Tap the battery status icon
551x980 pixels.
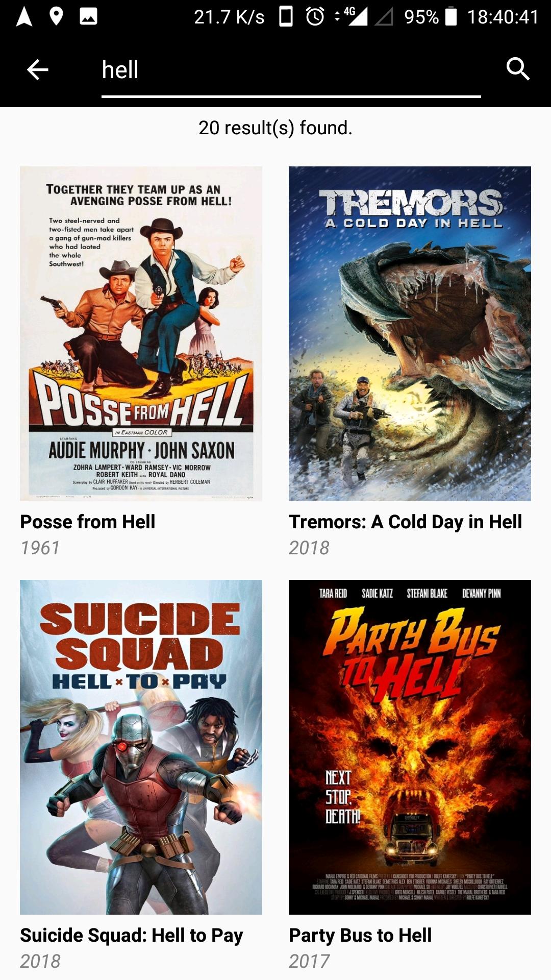[451, 16]
